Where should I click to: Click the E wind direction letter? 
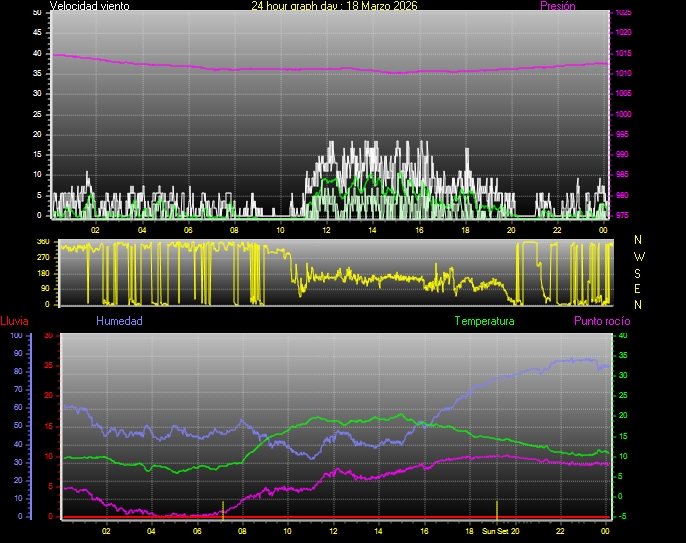pos(639,288)
